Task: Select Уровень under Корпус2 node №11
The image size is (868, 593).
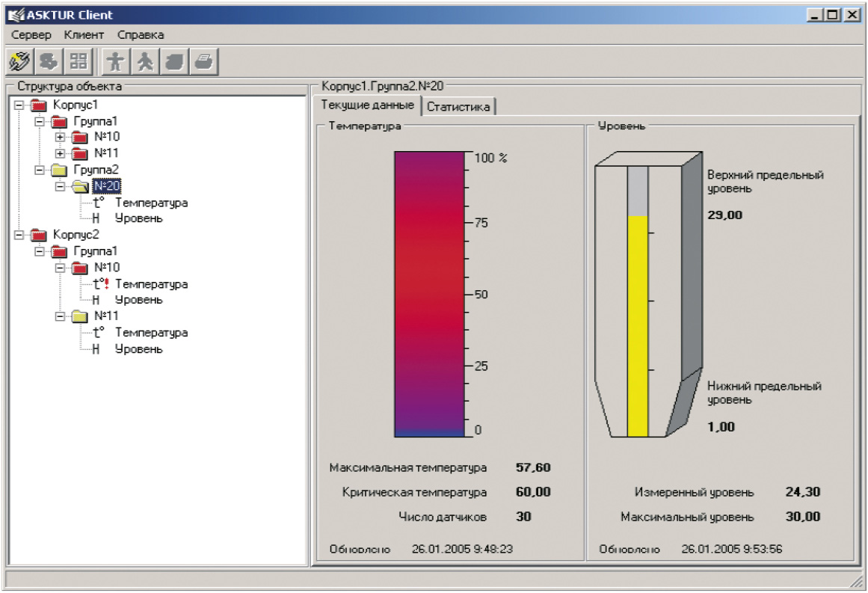Action: coord(139,348)
